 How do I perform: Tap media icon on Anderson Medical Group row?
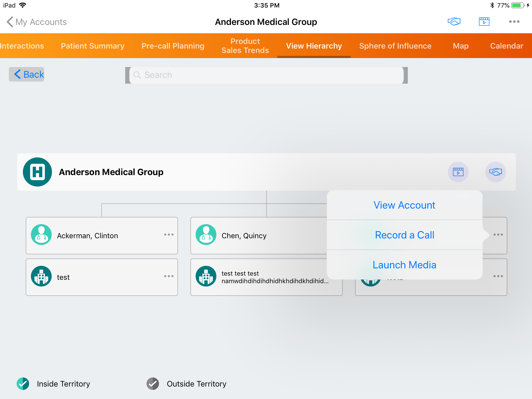458,172
